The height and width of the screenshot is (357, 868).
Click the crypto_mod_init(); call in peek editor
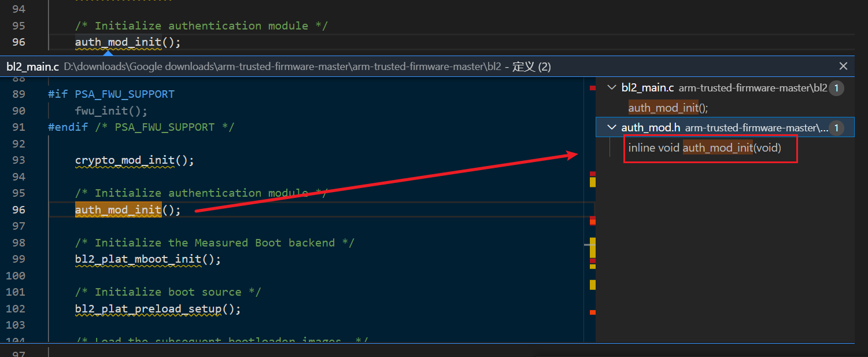pos(135,160)
